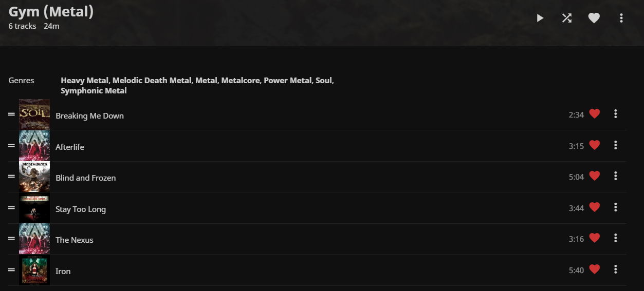
Task: Grab the reorder handle beside Afterlife
Action: (11, 146)
